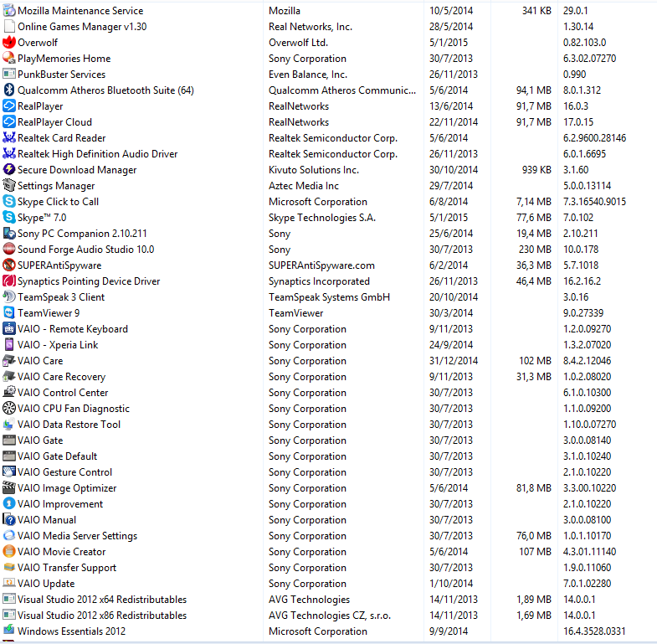
Task: Select VAIO Transfer Support program
Action: click(67, 568)
